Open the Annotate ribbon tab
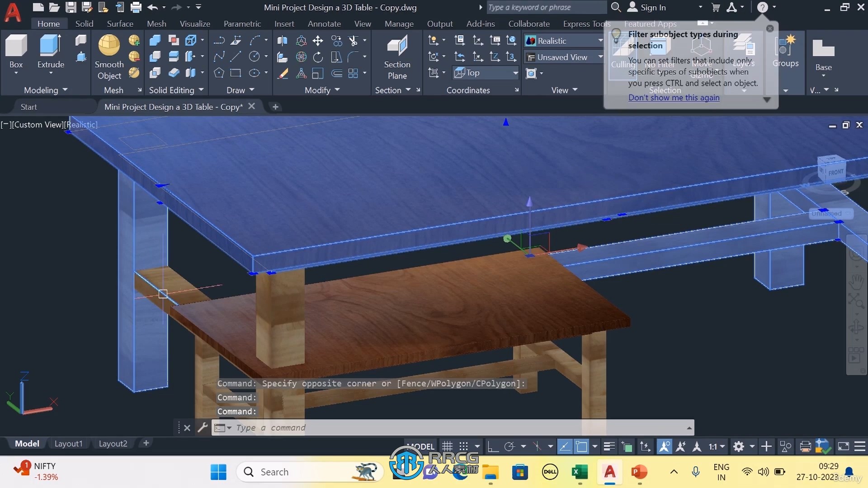Screen dimensions: 868x488 click(324, 23)
